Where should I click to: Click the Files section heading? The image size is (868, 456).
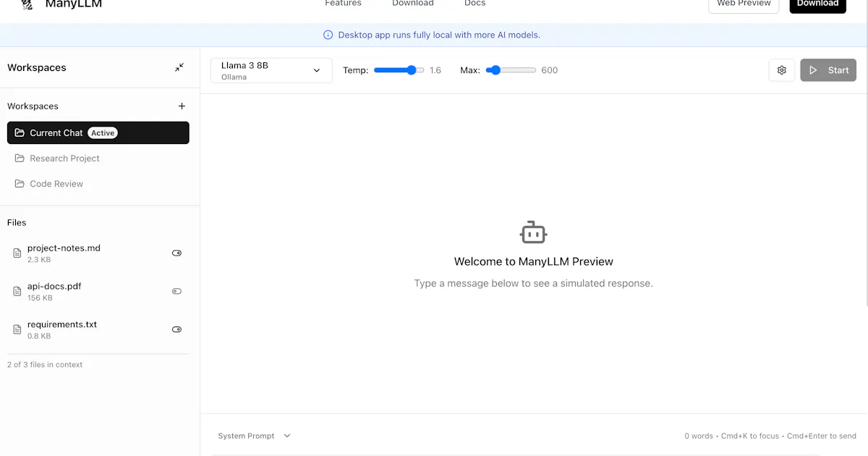17,222
